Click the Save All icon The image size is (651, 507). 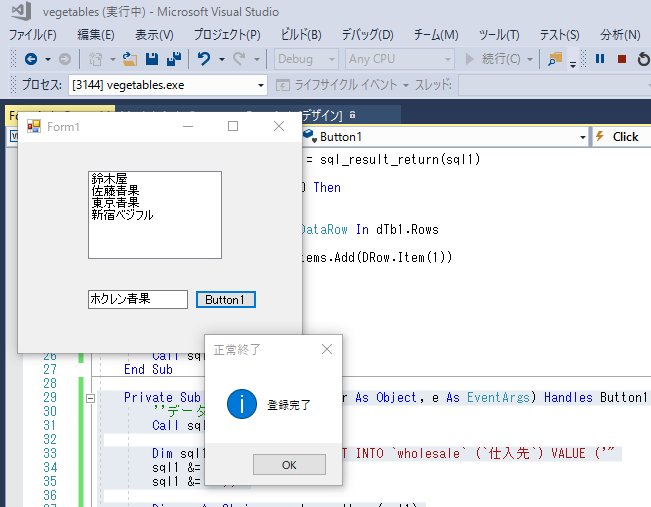(x=174, y=60)
